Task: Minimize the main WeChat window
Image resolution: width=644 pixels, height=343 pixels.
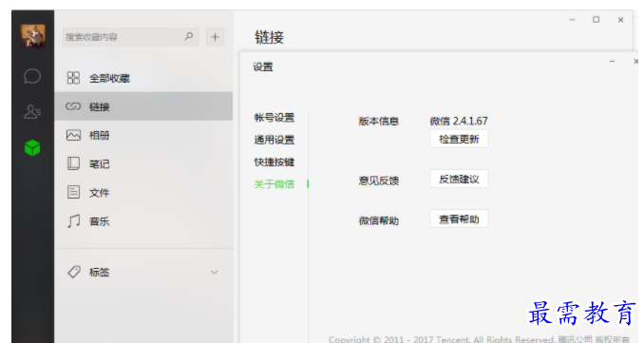Action: click(x=572, y=20)
